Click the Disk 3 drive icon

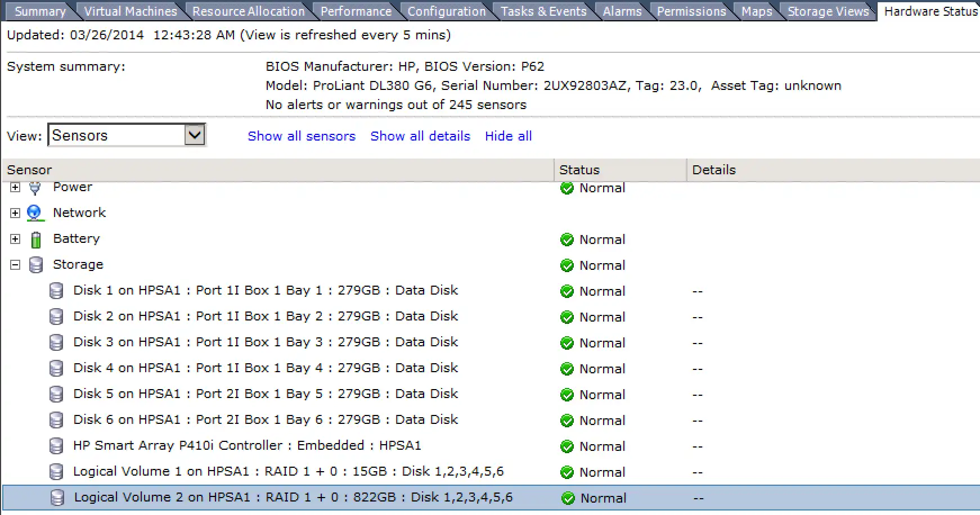pyautogui.click(x=56, y=342)
